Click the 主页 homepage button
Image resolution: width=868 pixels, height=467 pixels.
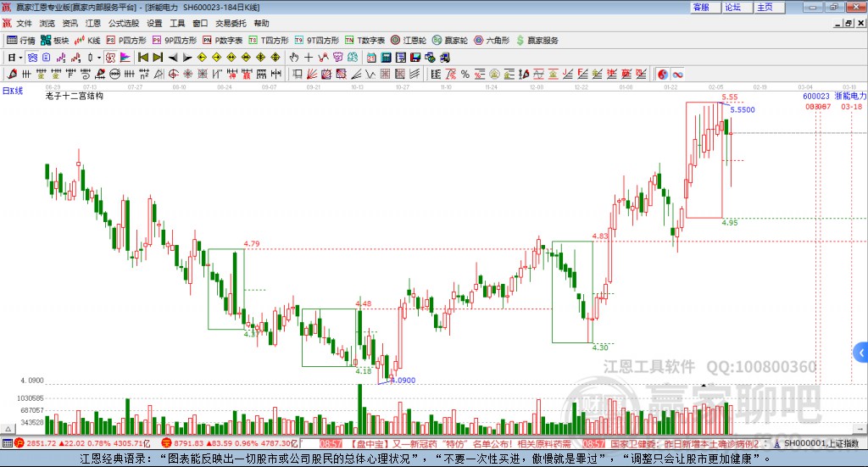tap(769, 7)
